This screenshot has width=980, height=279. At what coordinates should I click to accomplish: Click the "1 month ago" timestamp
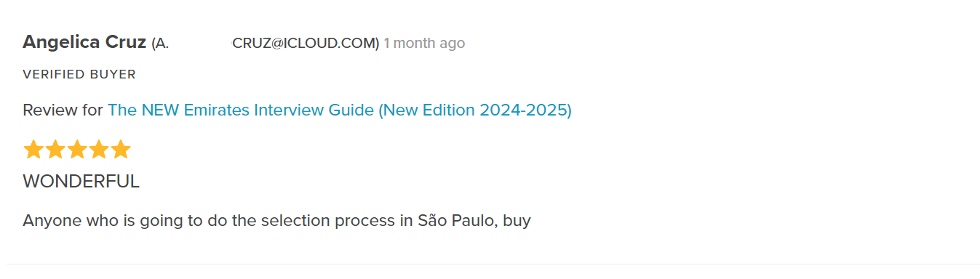pyautogui.click(x=424, y=44)
